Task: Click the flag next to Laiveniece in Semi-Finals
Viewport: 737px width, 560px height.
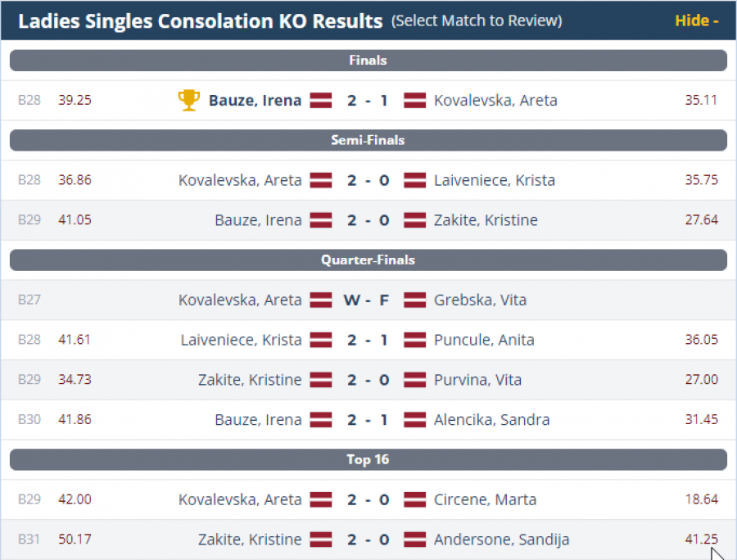Action: click(415, 180)
